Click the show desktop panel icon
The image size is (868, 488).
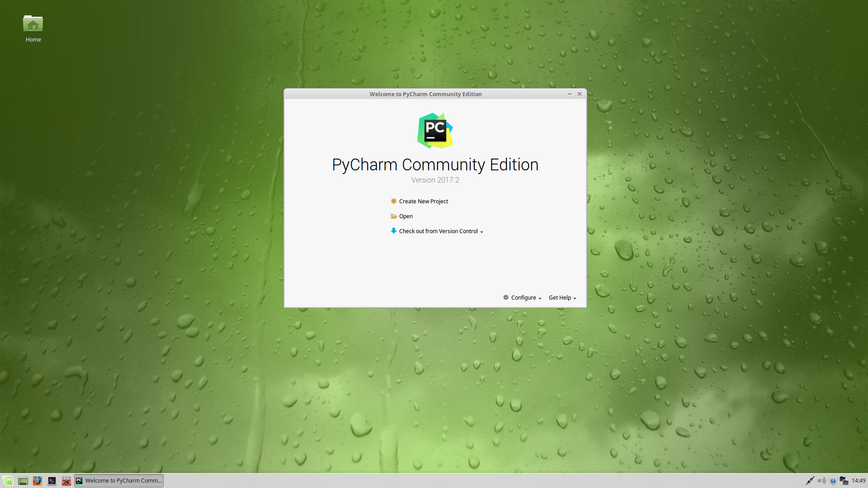pyautogui.click(x=23, y=481)
